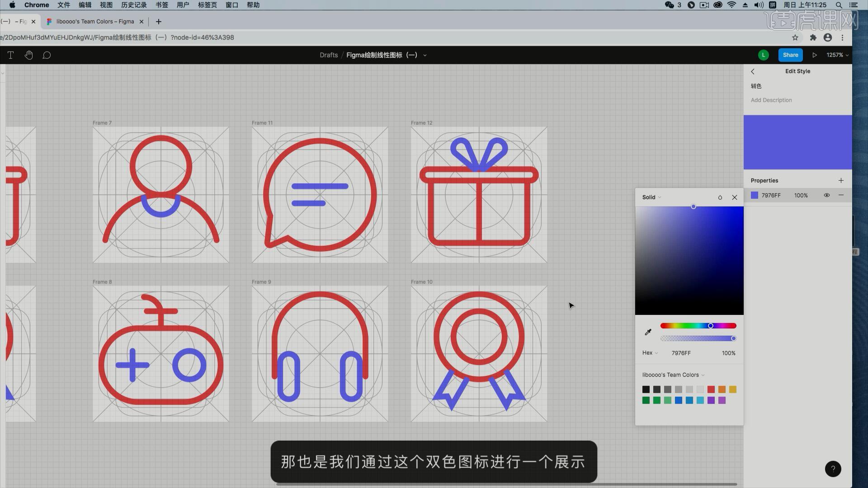Open the file name dropdown chevron

pos(425,56)
